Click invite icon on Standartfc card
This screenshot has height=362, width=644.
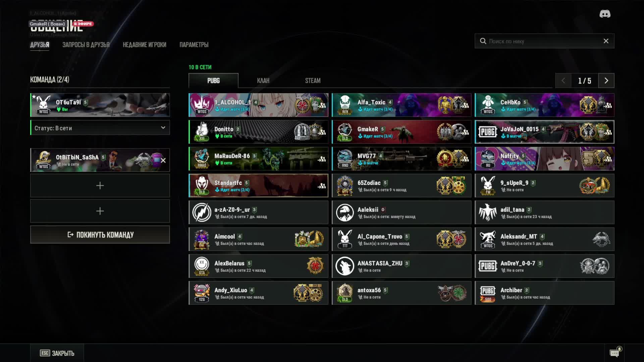coord(322,186)
